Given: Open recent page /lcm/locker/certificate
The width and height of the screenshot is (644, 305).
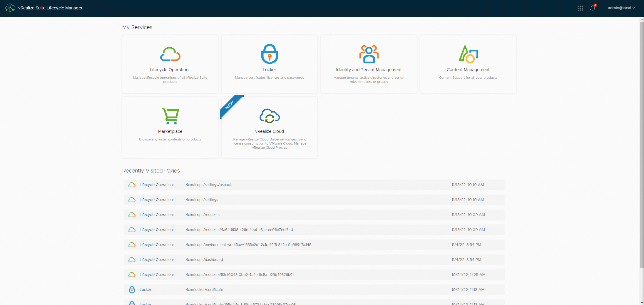Looking at the screenshot, I should pos(204,290).
